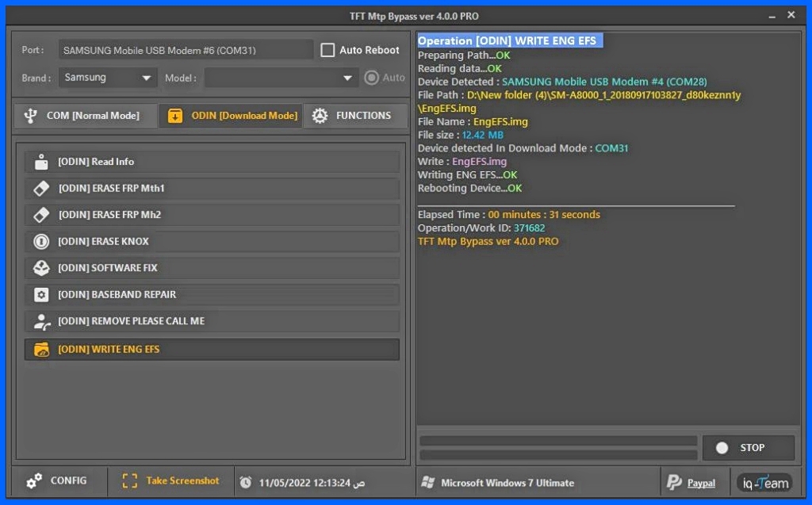Screen dimensions: 812x505
Task: Run [ODIN] REMOVE PLEASE CALL ME
Action: tap(212, 321)
